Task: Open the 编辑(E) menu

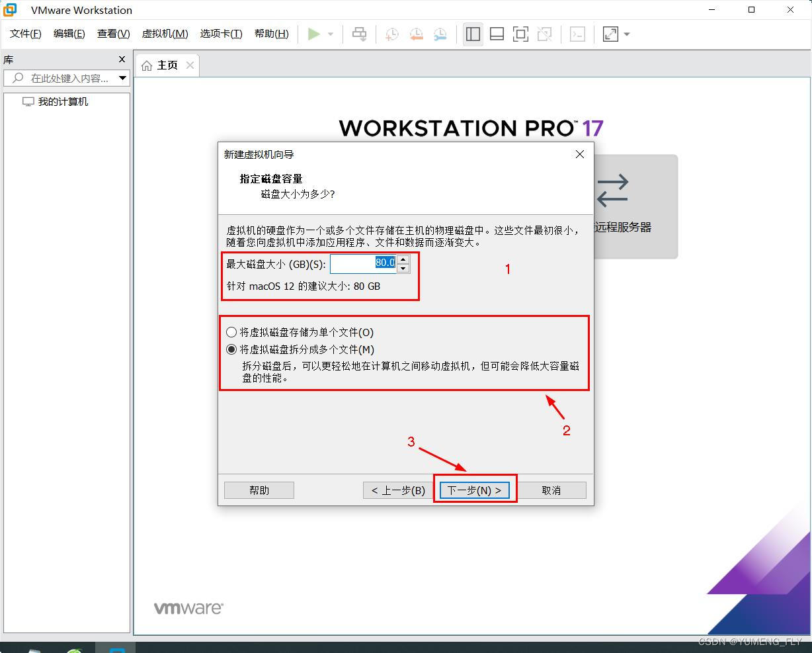Action: pyautogui.click(x=69, y=34)
